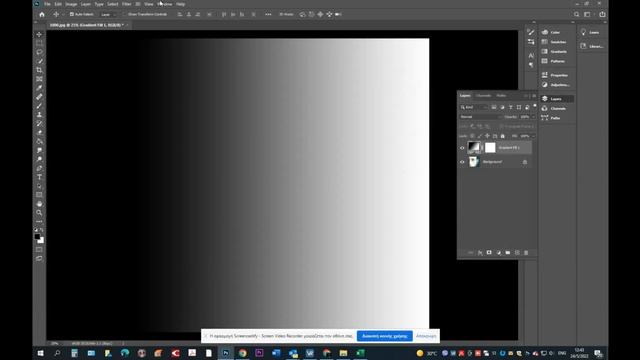Select the Zoom tool
This screenshot has height=360, width=640.
39,213
